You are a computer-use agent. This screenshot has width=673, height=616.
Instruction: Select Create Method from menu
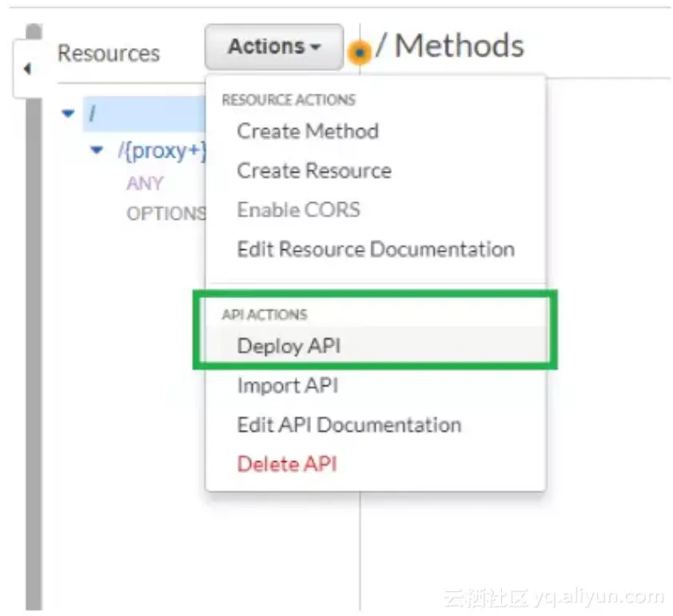(308, 131)
